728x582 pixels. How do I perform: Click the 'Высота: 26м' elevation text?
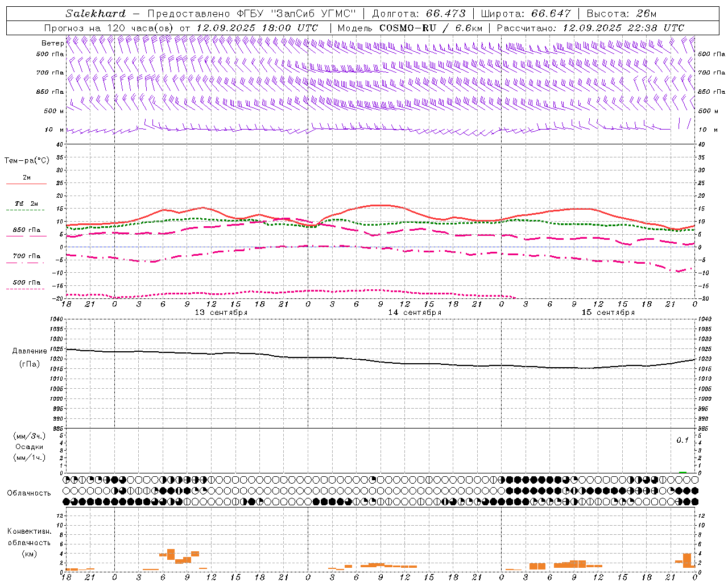pyautogui.click(x=621, y=14)
